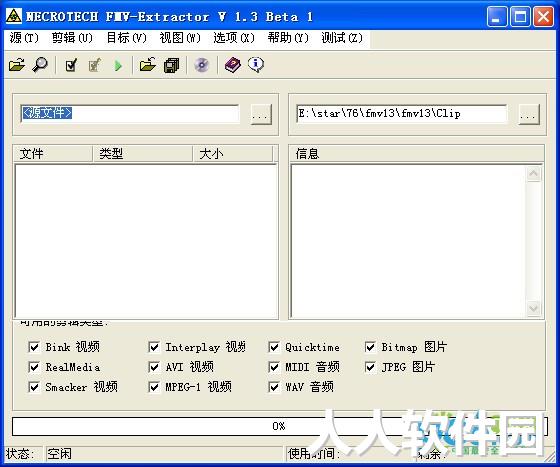Click the info panel scroll down arrow
The image size is (560, 467).
pyautogui.click(x=534, y=308)
